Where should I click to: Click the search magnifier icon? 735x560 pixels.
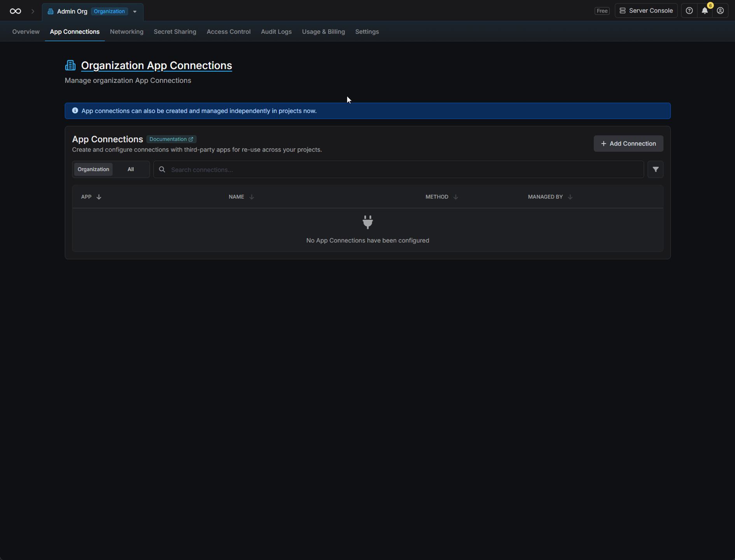click(x=162, y=170)
